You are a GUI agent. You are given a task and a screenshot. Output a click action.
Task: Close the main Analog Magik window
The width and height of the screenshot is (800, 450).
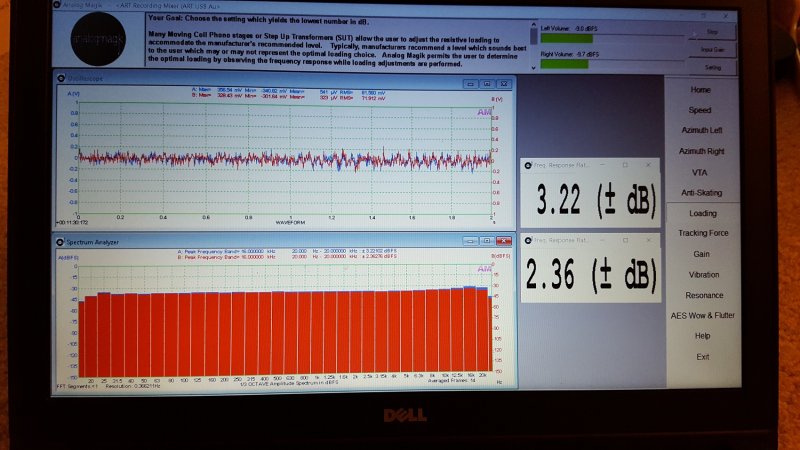(x=725, y=16)
